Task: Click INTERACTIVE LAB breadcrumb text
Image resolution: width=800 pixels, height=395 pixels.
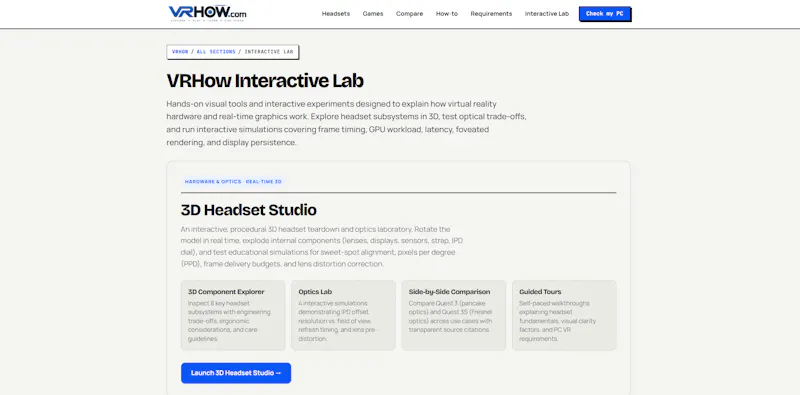Action: pos(269,52)
